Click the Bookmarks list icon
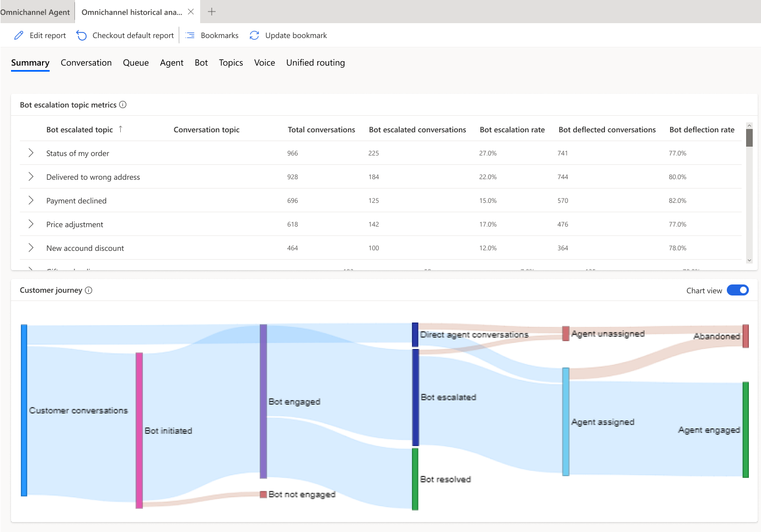 pos(190,35)
